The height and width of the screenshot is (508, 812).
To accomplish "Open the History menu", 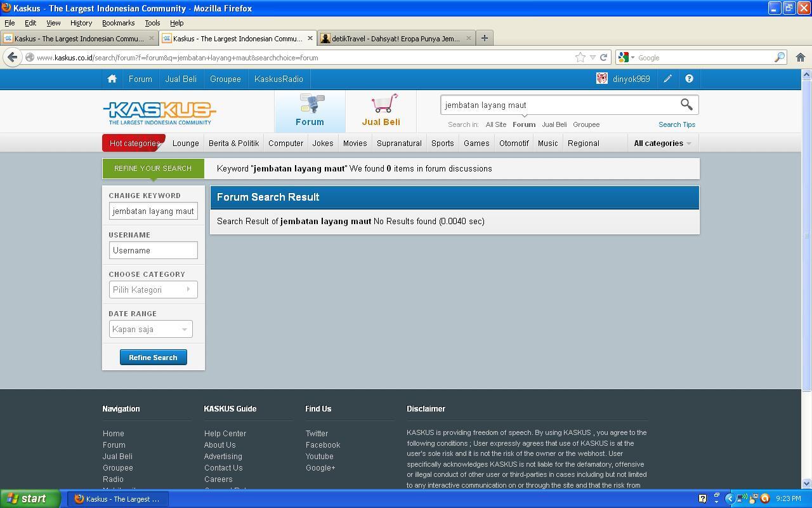I will point(81,23).
